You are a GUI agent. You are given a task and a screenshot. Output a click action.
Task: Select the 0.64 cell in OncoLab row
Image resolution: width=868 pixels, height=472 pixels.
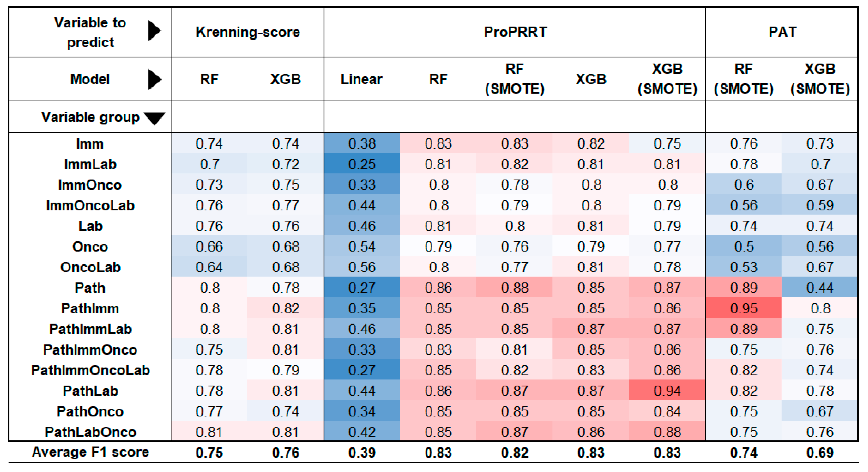click(209, 267)
